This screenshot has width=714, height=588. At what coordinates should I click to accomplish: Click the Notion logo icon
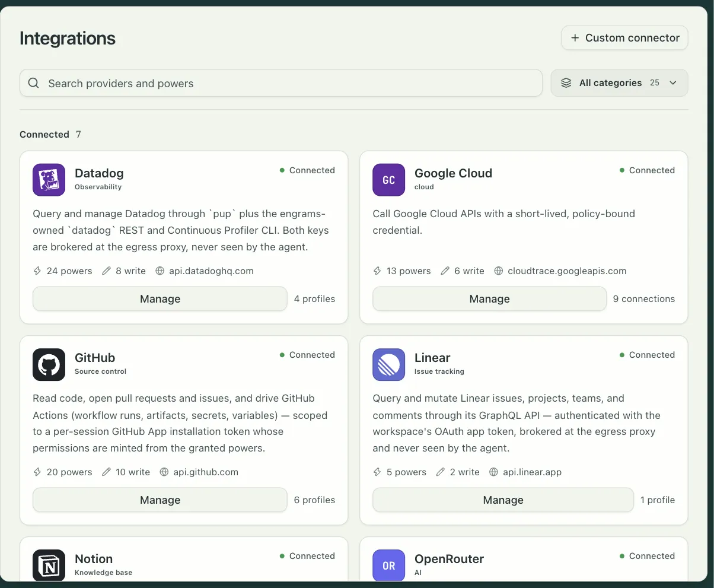click(49, 565)
